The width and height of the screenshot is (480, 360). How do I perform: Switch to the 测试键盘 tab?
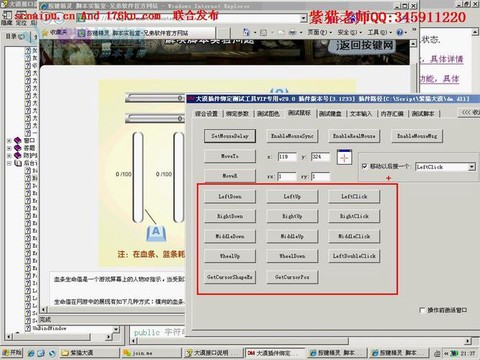coord(330,114)
